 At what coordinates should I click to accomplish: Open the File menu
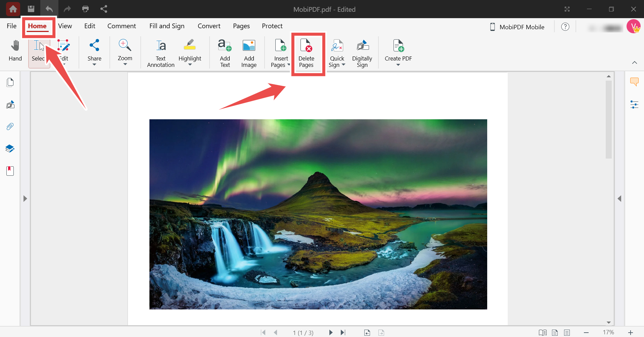pos(12,26)
